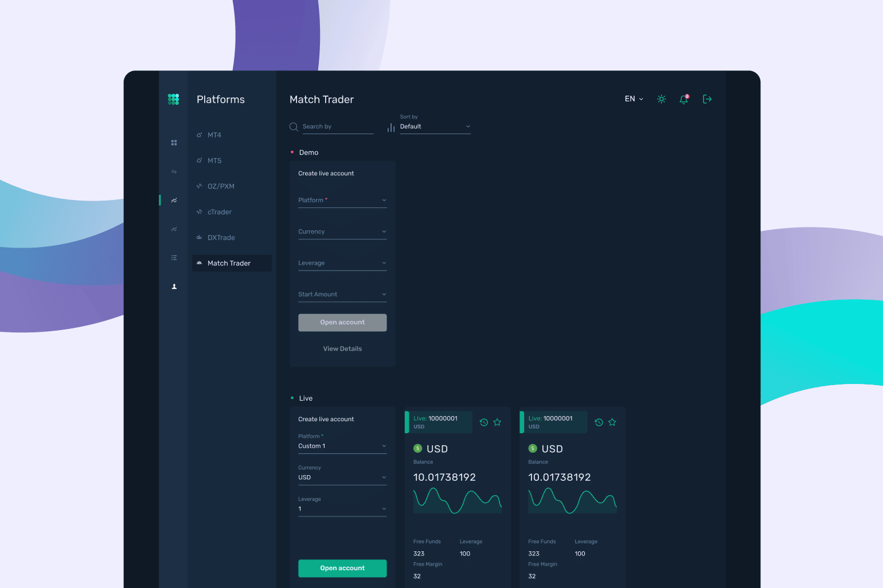This screenshot has height=588, width=883.
Task: Click USD coin icon on second live card
Action: [x=533, y=448]
